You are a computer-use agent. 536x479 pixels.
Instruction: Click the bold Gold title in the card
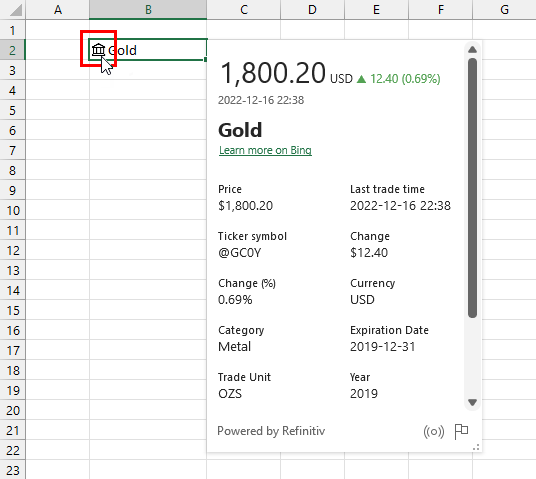240,130
